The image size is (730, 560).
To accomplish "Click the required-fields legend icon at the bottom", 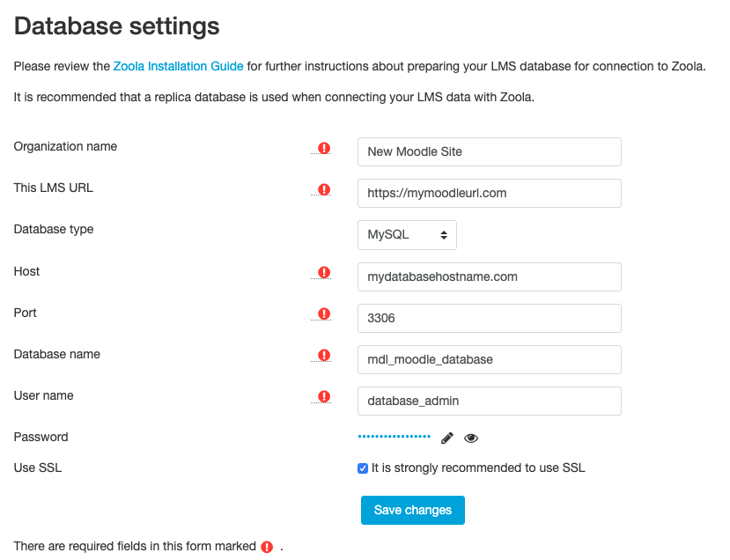I will [267, 547].
